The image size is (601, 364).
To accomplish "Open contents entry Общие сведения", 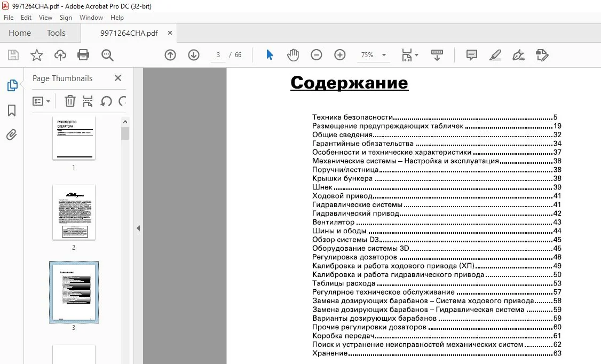I will pos(437,135).
